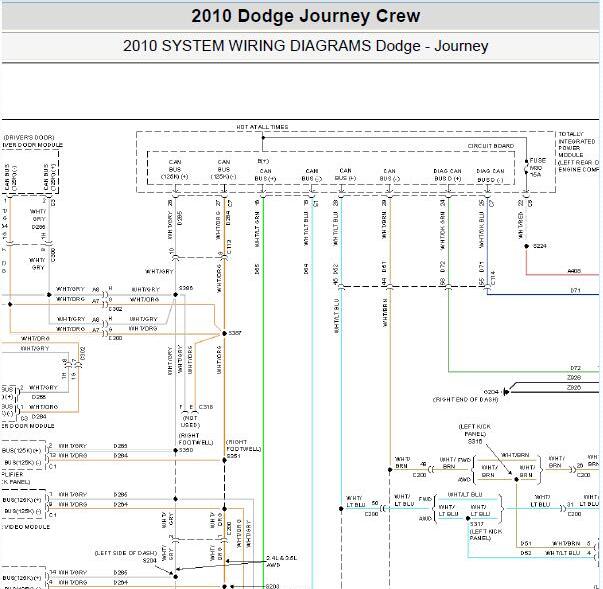
Task: Click the S360 splice label
Action: (x=186, y=449)
